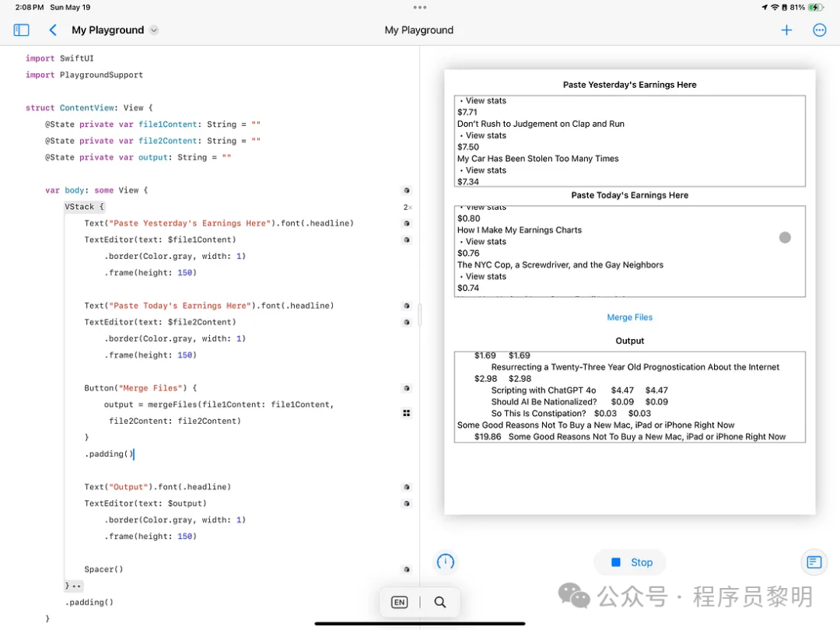Select "How I Make My Earnings Charts"

[x=519, y=229]
